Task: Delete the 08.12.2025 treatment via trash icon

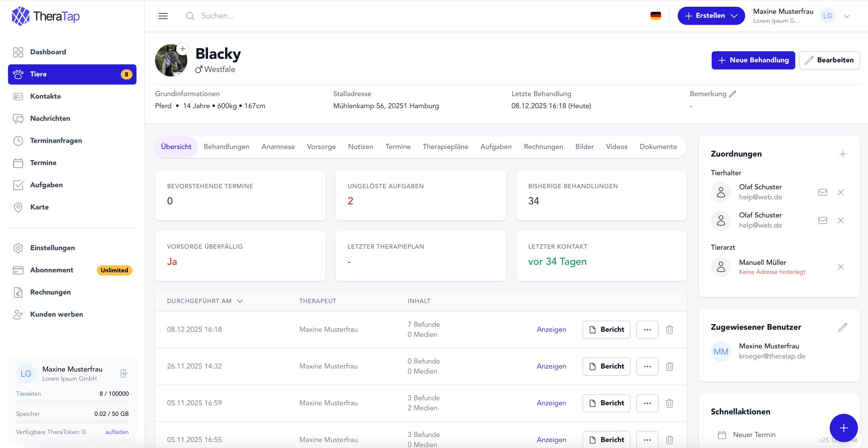Action: pyautogui.click(x=670, y=329)
